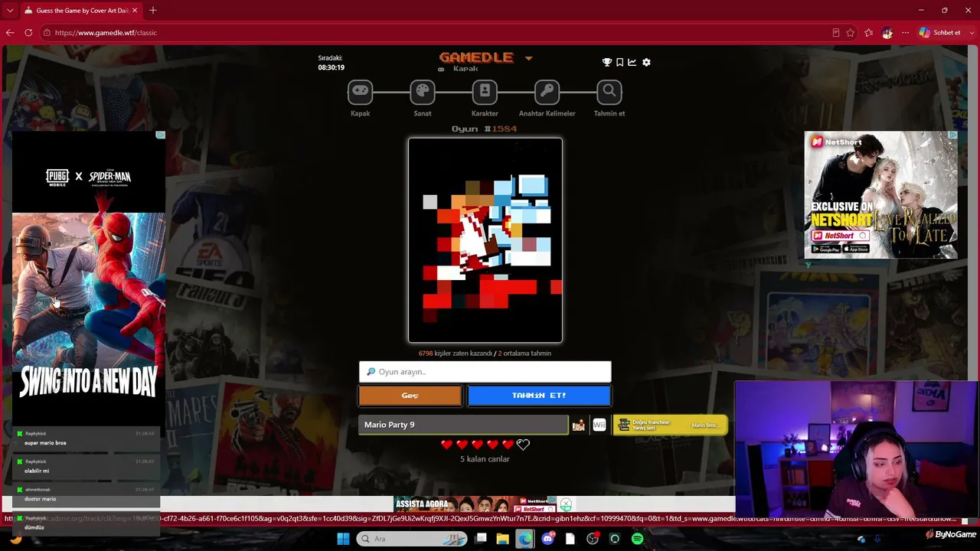Image resolution: width=980 pixels, height=551 pixels.
Task: Click the pixelated cover art image
Action: point(485,240)
